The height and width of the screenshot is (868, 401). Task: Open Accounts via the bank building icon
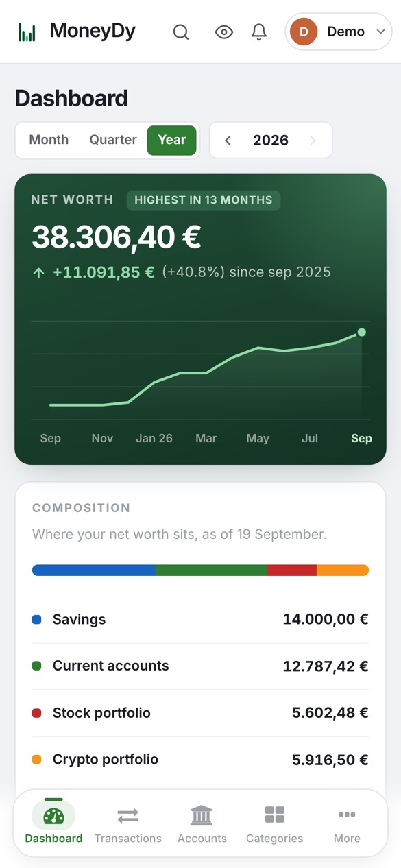click(202, 815)
